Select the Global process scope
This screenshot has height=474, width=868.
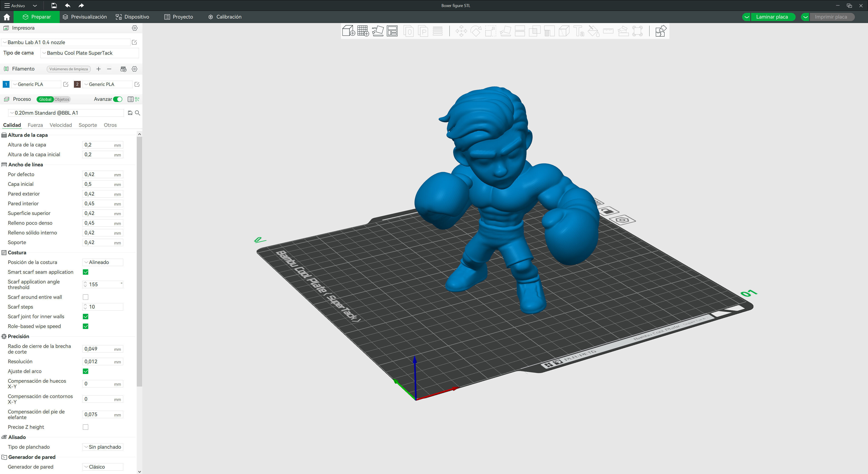[x=45, y=99]
